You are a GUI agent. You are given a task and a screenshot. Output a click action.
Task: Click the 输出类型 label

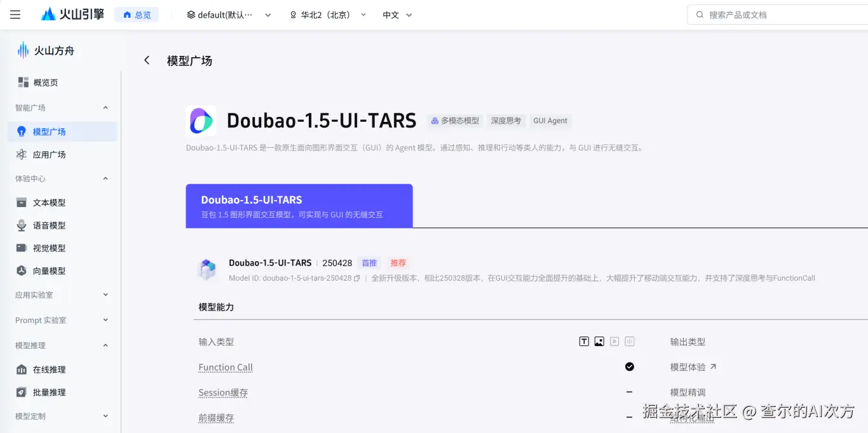click(688, 342)
